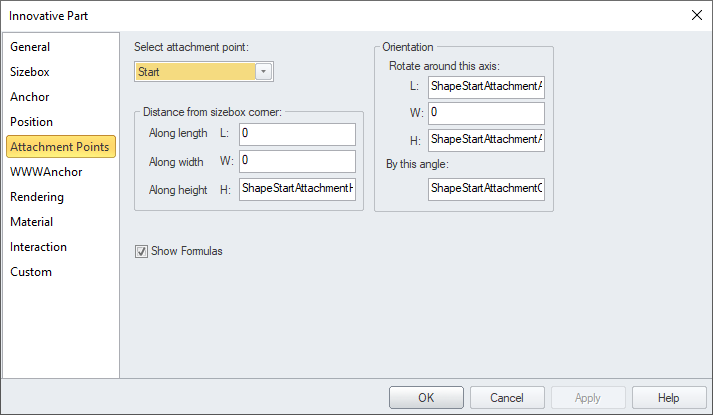This screenshot has height=415, width=713.
Task: Click the Along width W field
Action: pos(297,161)
